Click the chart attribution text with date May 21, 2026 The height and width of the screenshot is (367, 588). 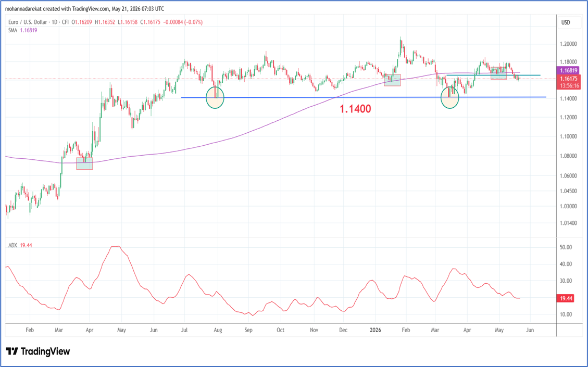click(x=84, y=9)
